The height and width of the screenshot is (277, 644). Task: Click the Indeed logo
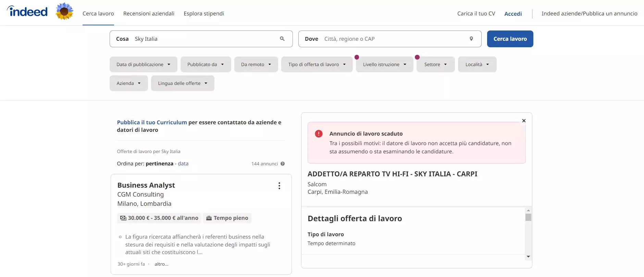(27, 12)
